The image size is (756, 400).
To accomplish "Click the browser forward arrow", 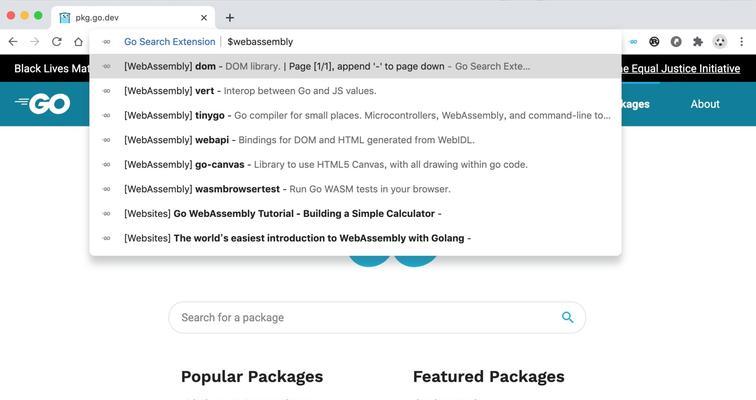I will pos(35,42).
